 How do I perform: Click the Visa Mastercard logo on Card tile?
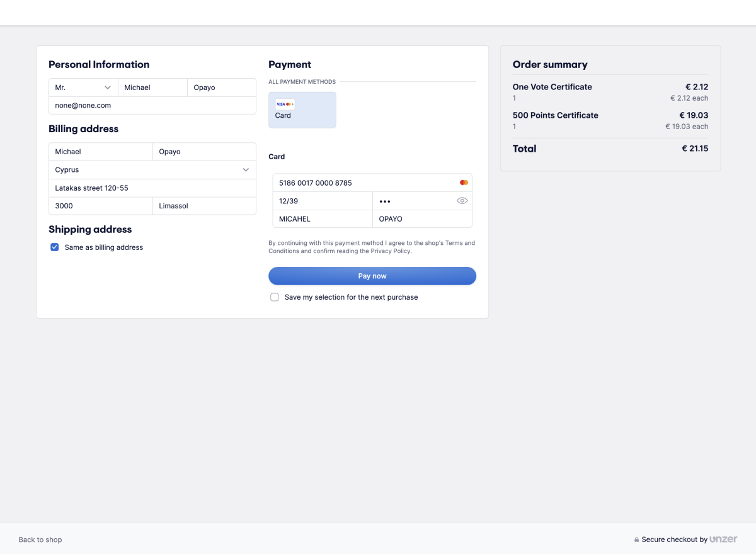pyautogui.click(x=285, y=104)
